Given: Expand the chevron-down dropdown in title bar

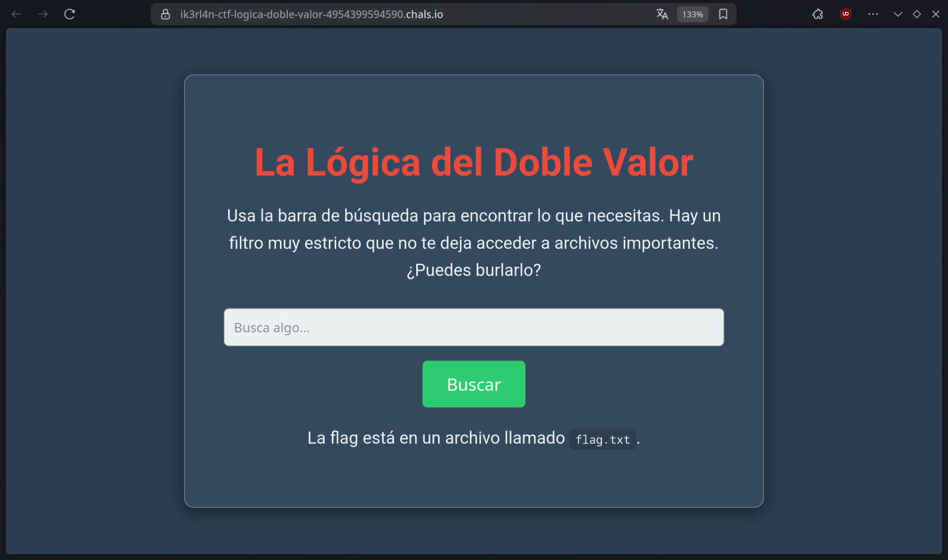Looking at the screenshot, I should (x=898, y=14).
